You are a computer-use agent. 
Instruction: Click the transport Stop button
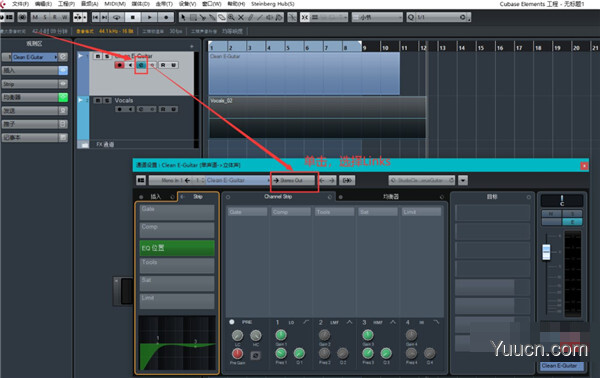coord(133,17)
